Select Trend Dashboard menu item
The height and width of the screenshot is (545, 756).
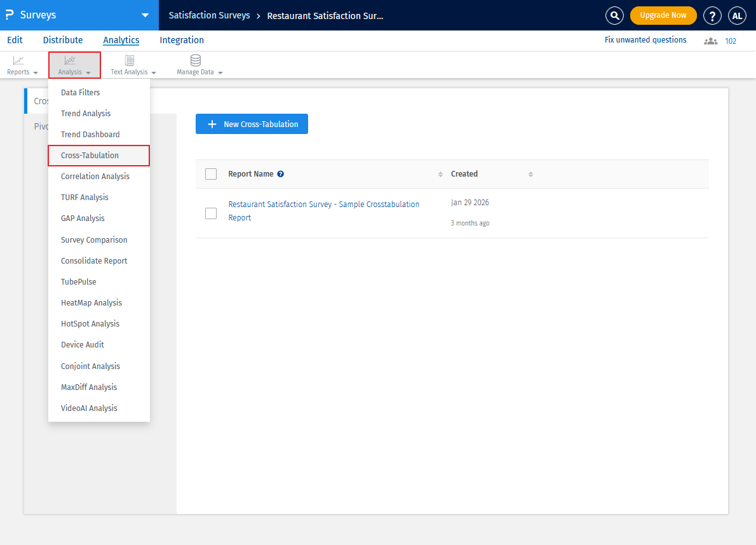(99, 135)
